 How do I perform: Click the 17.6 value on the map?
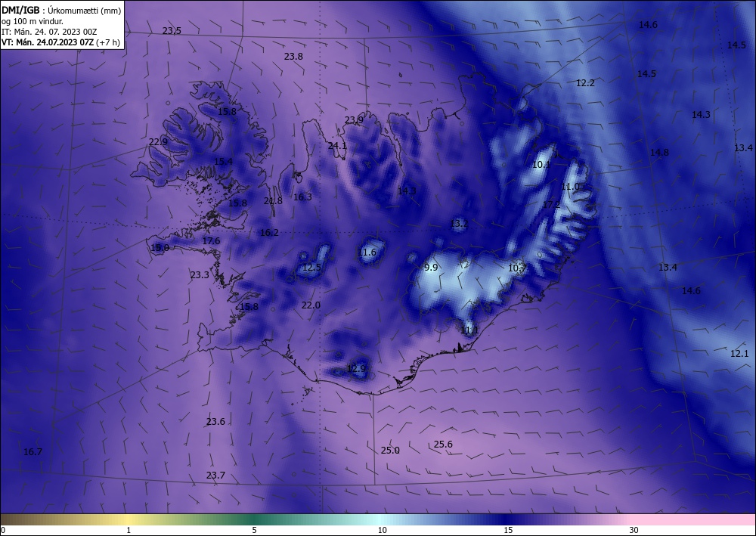[211, 241]
